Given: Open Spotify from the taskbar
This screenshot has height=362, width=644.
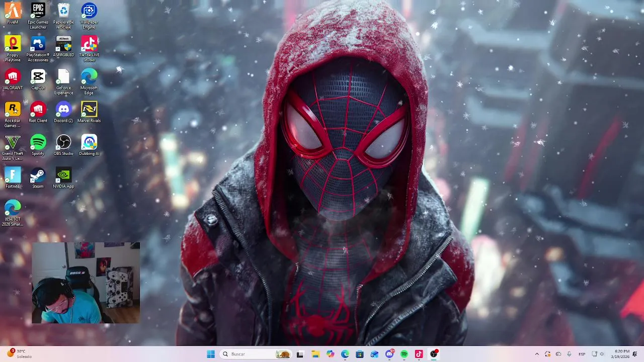Looking at the screenshot, I should pyautogui.click(x=404, y=354).
